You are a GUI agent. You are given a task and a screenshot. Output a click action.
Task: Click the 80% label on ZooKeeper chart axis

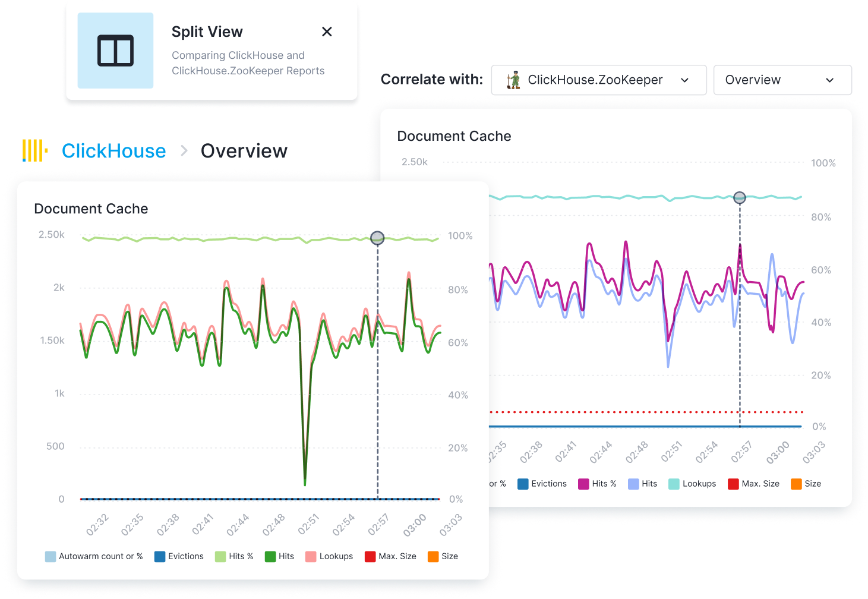click(821, 217)
